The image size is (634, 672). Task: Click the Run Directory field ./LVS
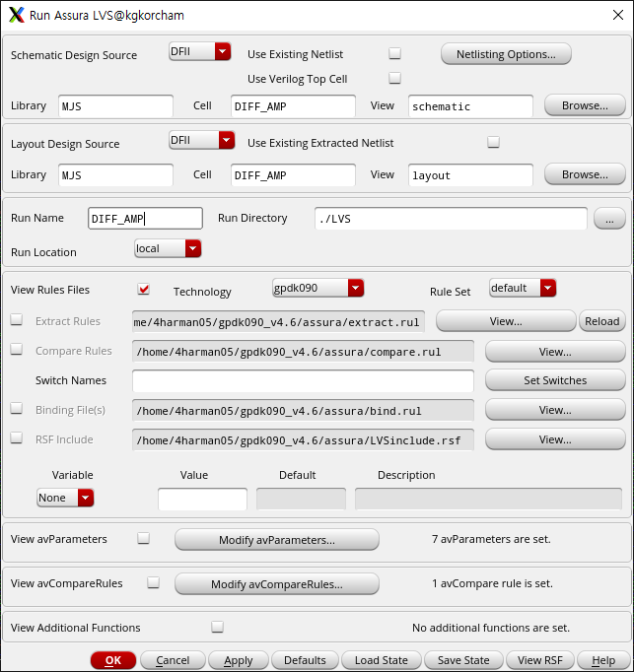(x=451, y=219)
